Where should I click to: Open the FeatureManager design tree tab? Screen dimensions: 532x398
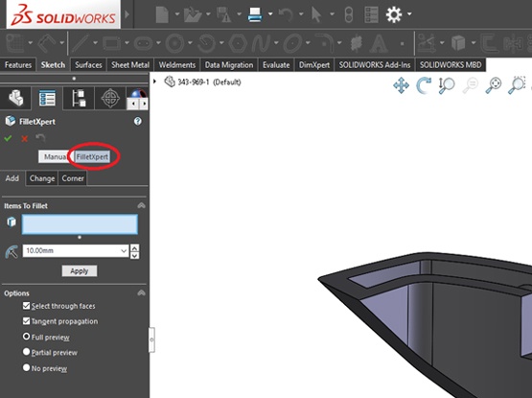click(x=15, y=98)
